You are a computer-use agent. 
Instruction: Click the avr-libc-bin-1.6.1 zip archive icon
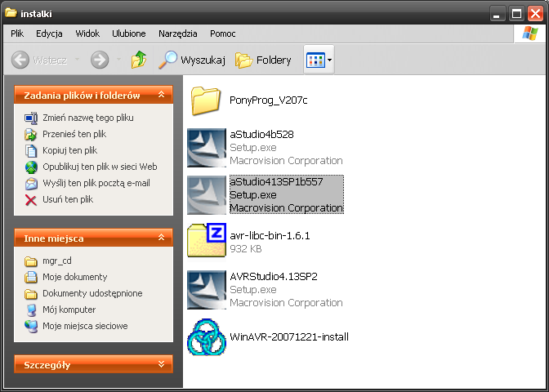coord(207,242)
